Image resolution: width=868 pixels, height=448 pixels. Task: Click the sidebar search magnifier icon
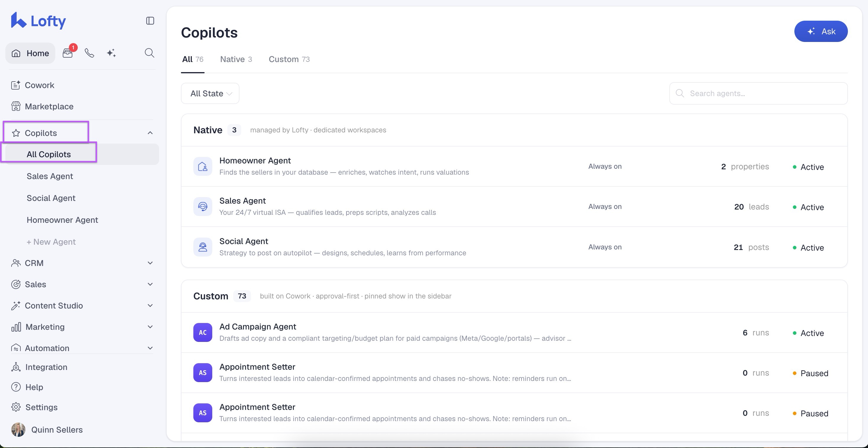(x=150, y=53)
